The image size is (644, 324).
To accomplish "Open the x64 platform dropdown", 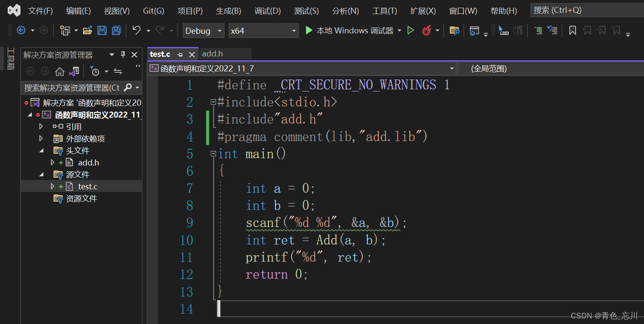I will 263,31.
